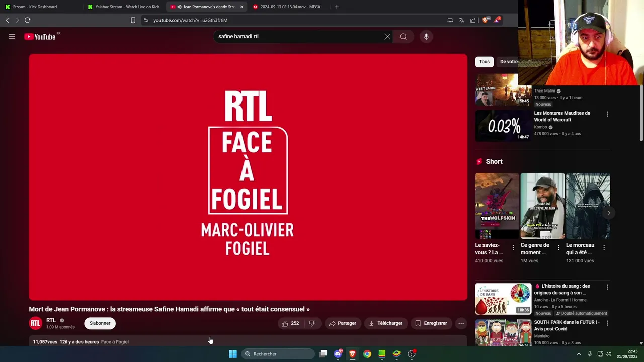Subscribe with the S'abonner button

click(100, 323)
